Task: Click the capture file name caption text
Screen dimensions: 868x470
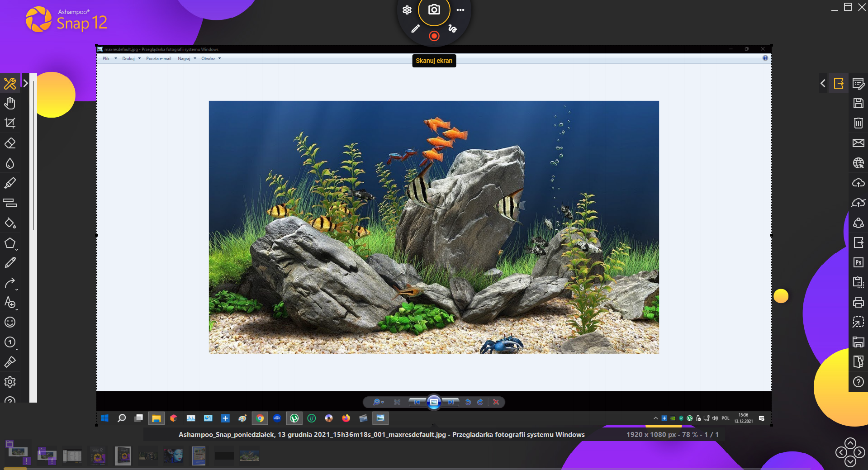Action: coord(381,435)
